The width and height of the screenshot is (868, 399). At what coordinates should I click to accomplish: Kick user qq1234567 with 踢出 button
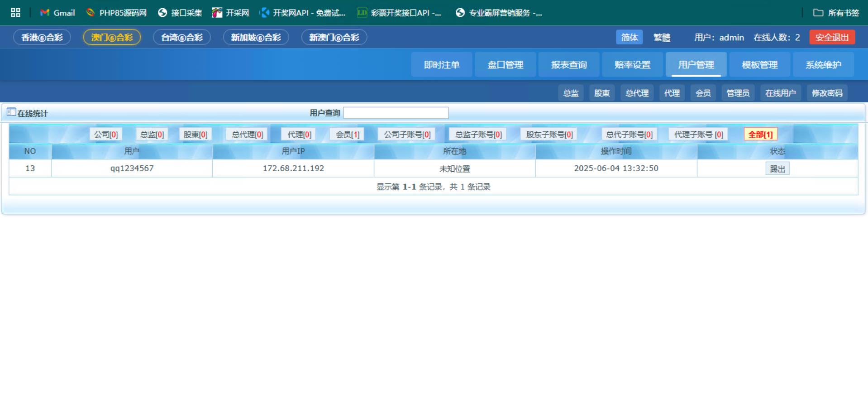click(777, 169)
